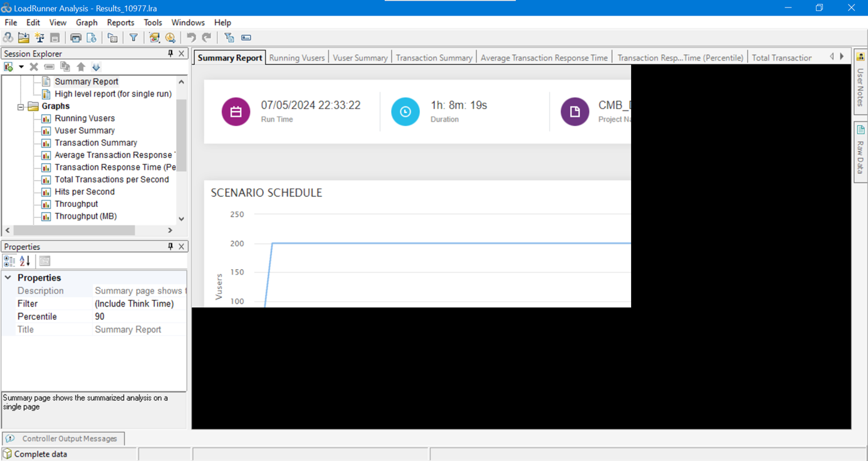Viewport: 868px width, 461px height.
Task: Click the delete X icon in Session Explorer toolbar
Action: (34, 67)
